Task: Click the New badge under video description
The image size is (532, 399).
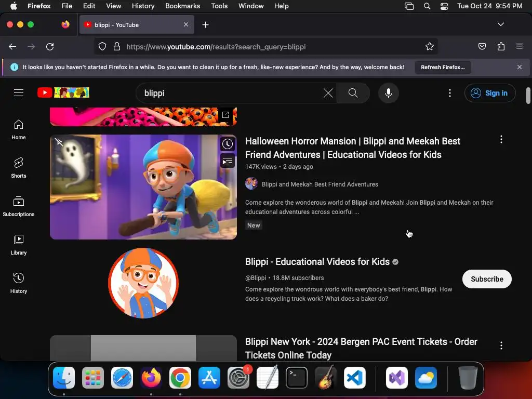Action: click(x=254, y=225)
